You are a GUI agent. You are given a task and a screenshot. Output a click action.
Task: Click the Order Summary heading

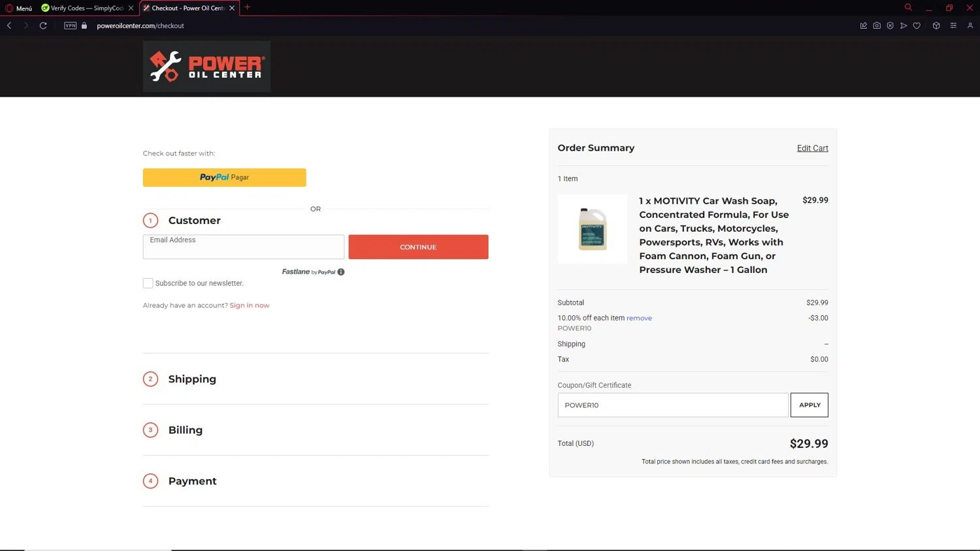click(596, 148)
